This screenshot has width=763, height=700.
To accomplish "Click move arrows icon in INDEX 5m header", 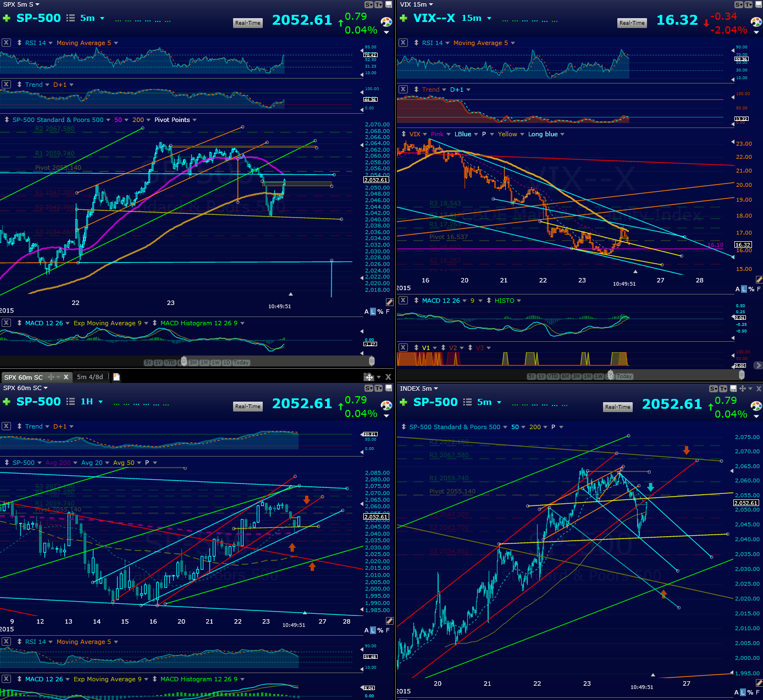I will pyautogui.click(x=743, y=388).
